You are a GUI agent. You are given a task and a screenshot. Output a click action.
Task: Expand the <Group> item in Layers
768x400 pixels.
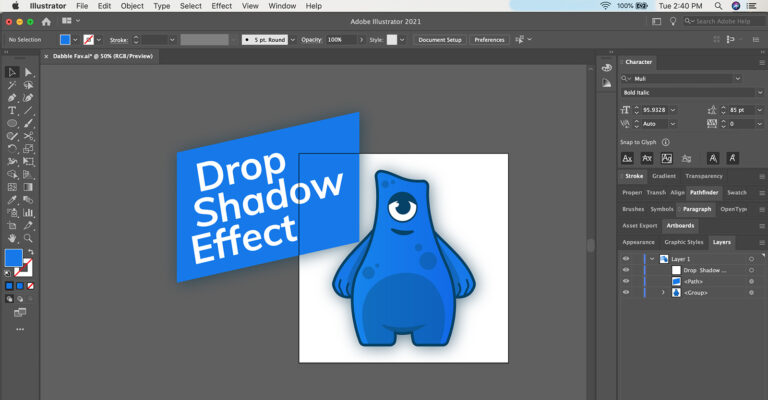click(x=663, y=293)
